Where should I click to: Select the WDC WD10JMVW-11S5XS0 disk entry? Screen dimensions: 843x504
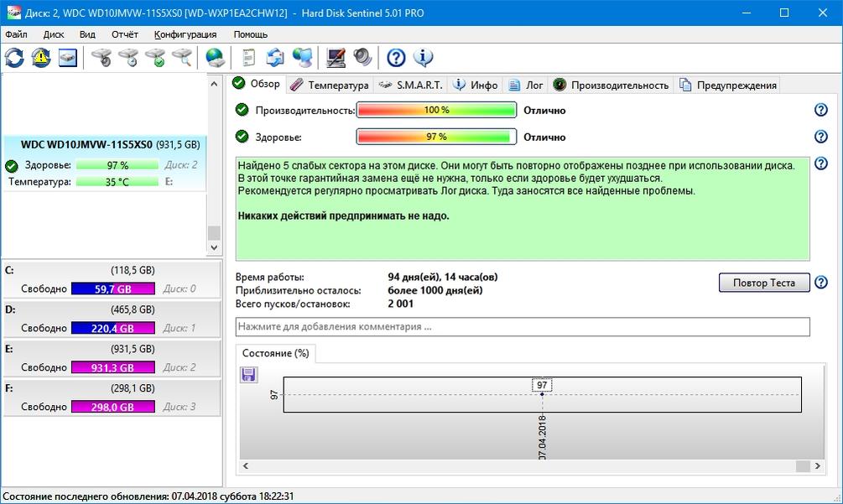[x=104, y=163]
